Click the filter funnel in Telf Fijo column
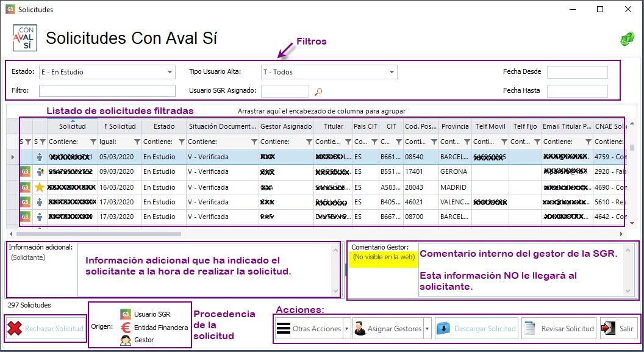Image resolution: width=644 pixels, height=352 pixels. (x=537, y=142)
